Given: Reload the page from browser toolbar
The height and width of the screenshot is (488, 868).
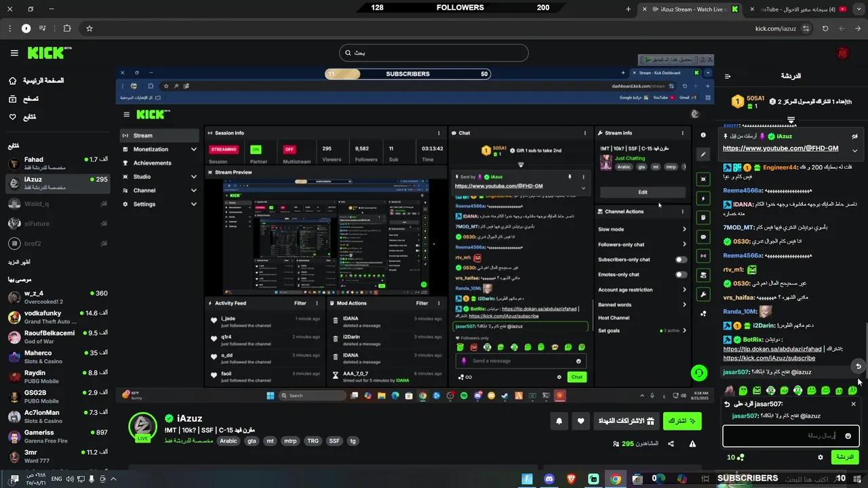Looking at the screenshot, I should (x=825, y=28).
